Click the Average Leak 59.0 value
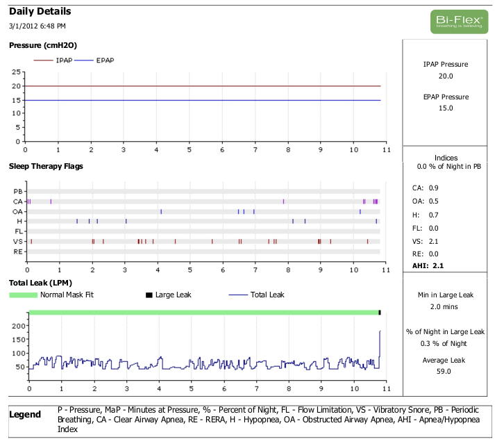The width and height of the screenshot is (504, 446). [445, 372]
